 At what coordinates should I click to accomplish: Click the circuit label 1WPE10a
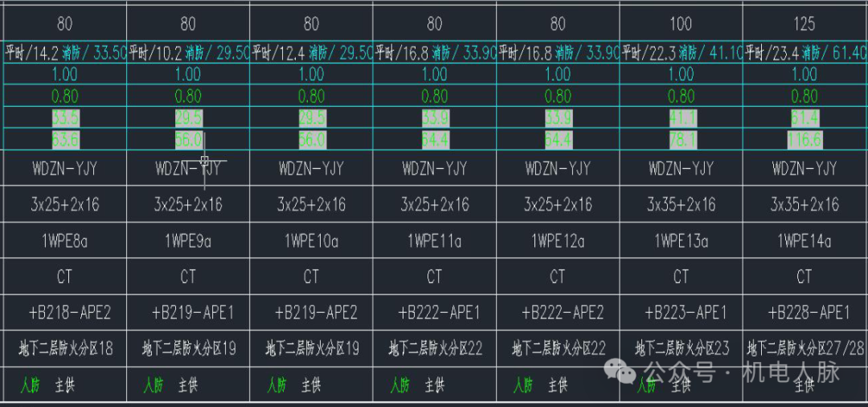click(311, 240)
